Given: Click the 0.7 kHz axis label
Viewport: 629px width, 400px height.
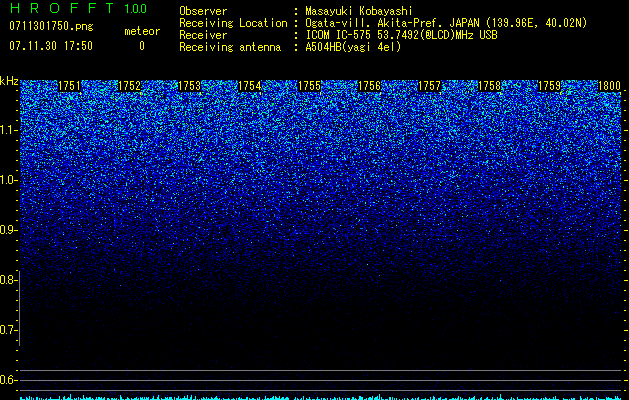Looking at the screenshot, I should pyautogui.click(x=7, y=330).
